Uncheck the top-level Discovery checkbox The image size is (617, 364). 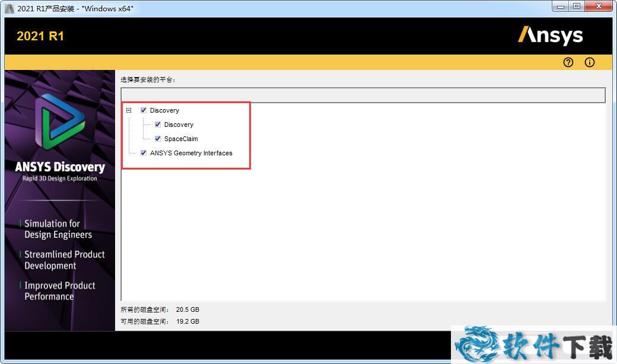(x=144, y=110)
